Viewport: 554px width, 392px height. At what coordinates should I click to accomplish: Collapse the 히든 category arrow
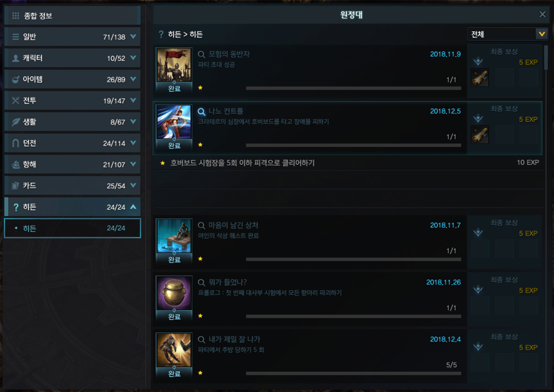click(133, 207)
